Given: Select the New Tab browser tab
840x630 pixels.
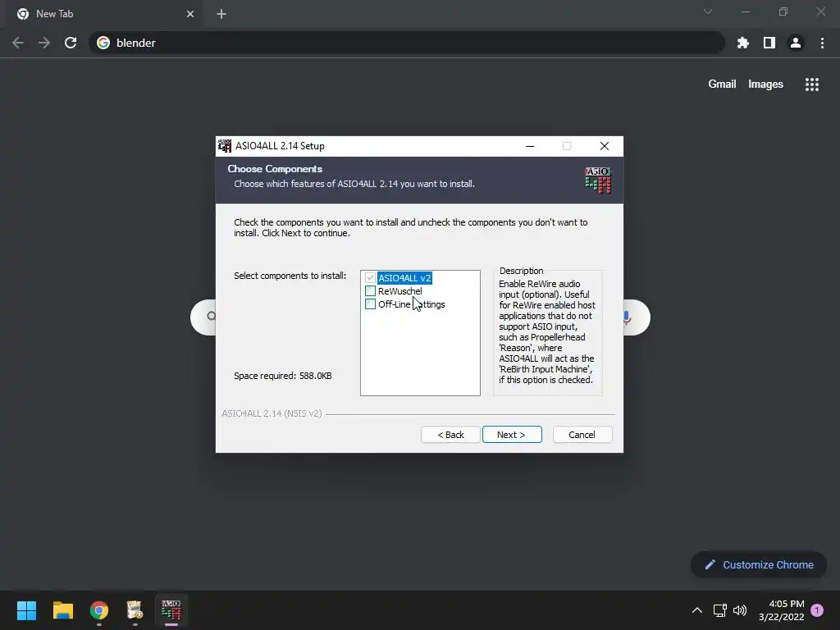Looking at the screenshot, I should tap(106, 14).
